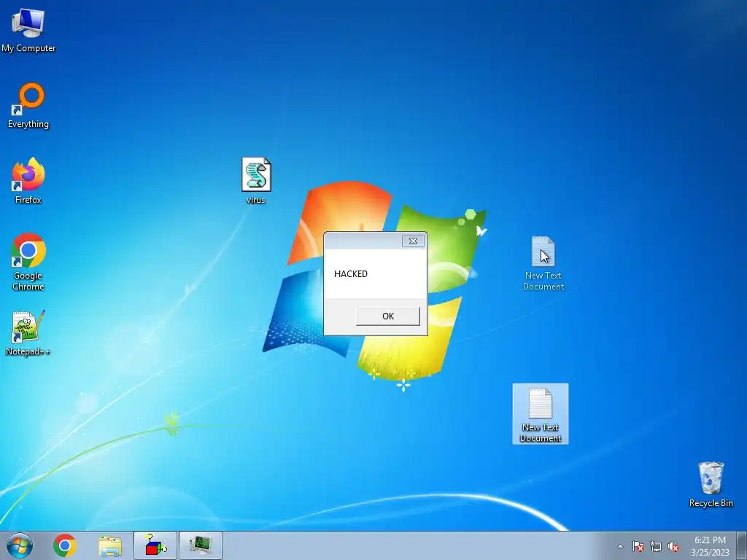The height and width of the screenshot is (560, 747).
Task: Select the New Text Document under the cursor
Action: pos(543,263)
